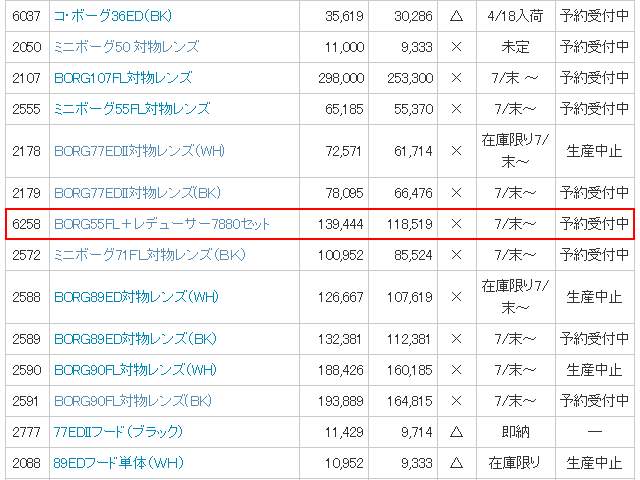
Task: Select product code 2572
Action: (27, 255)
